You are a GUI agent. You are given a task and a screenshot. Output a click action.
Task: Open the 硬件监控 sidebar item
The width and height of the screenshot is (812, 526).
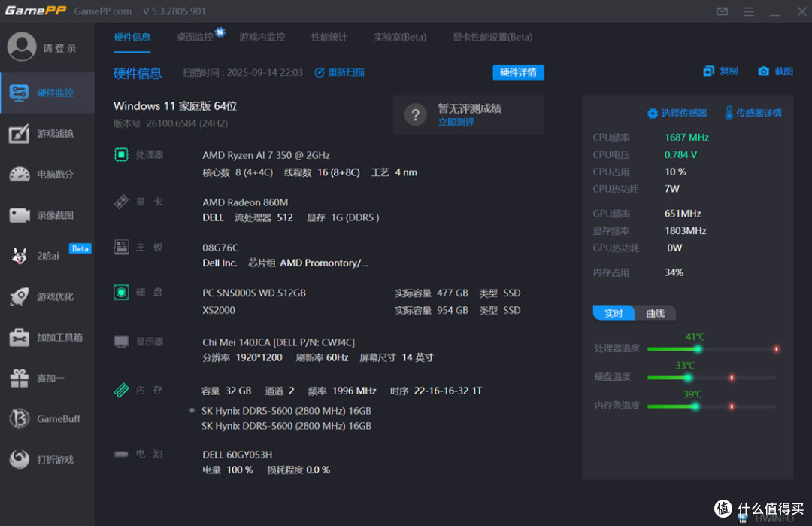tap(47, 93)
